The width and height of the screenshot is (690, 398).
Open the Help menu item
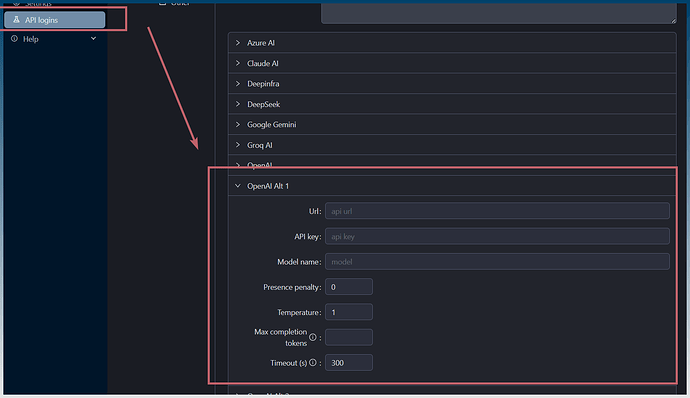click(55, 39)
